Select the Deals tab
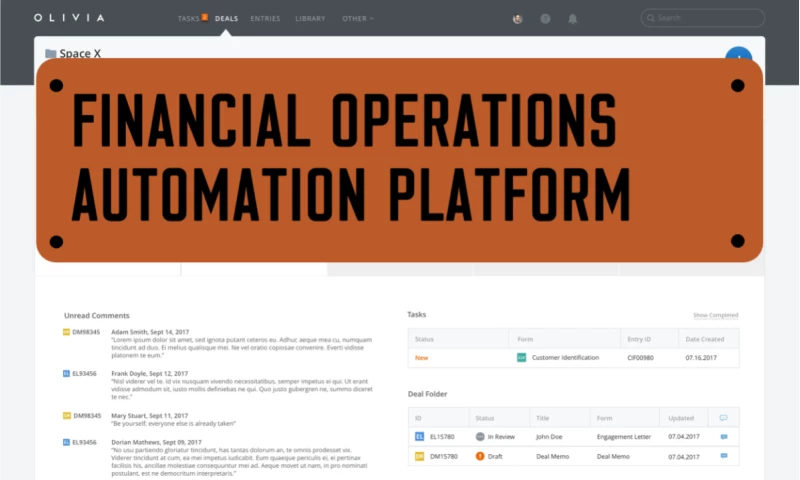This screenshot has height=480, width=800. (x=227, y=18)
